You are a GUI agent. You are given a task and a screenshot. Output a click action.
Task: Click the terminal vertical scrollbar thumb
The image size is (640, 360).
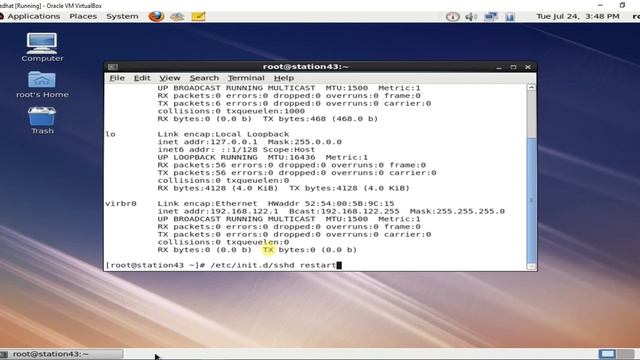[532, 200]
